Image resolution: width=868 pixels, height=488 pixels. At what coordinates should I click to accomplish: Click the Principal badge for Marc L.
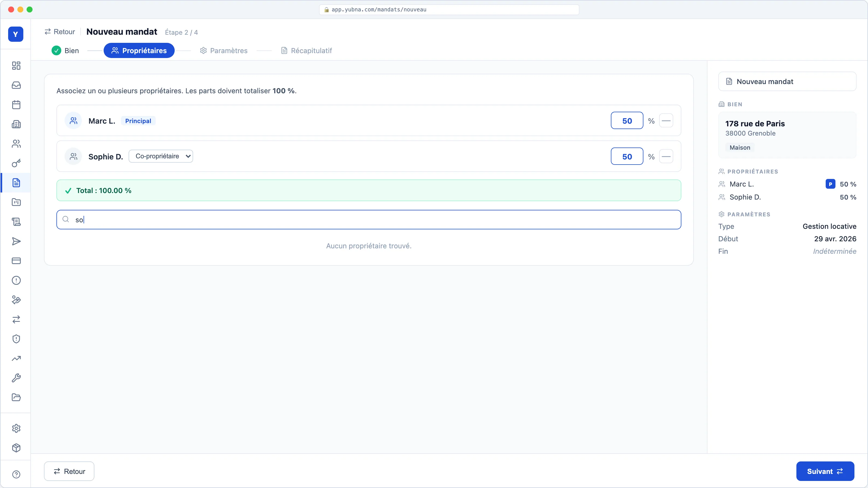(x=138, y=121)
